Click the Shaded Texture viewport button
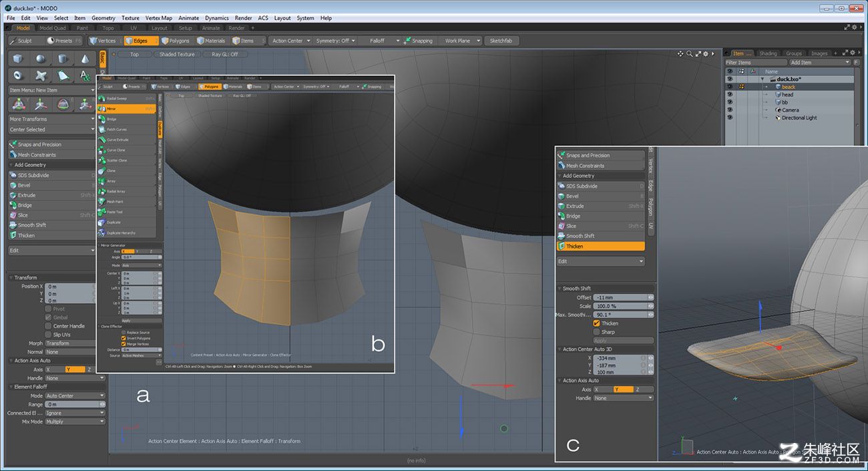The image size is (868, 471). tap(177, 54)
